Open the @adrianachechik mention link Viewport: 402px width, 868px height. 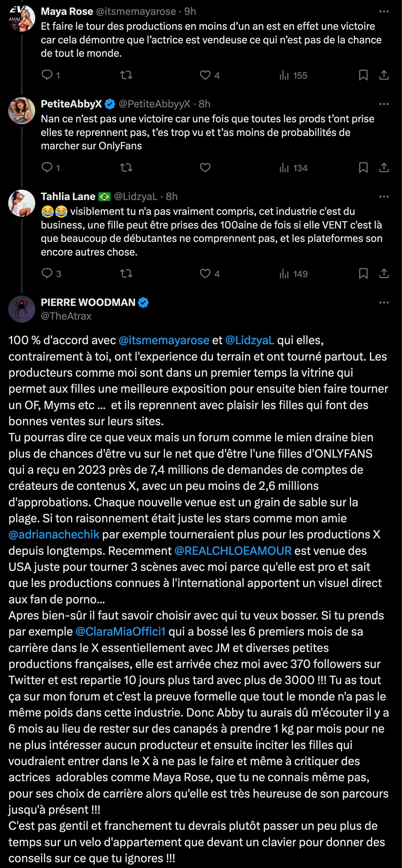click(x=54, y=534)
